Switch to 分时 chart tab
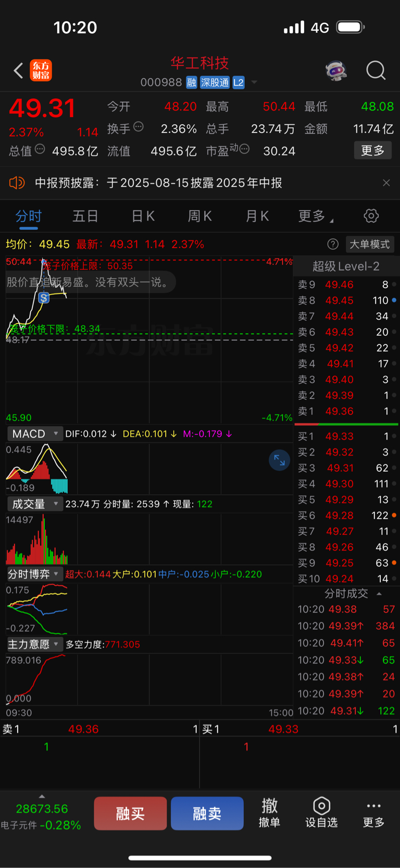Image resolution: width=400 pixels, height=868 pixels. 29,216
